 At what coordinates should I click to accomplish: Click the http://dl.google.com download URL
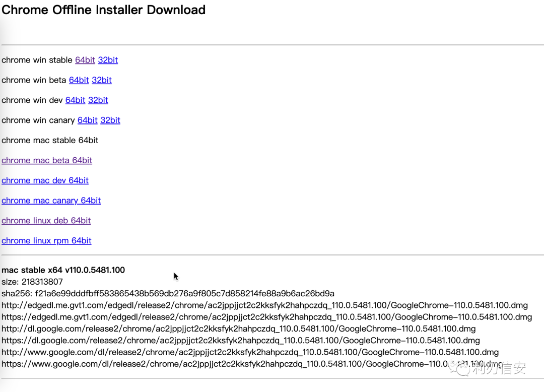click(239, 329)
